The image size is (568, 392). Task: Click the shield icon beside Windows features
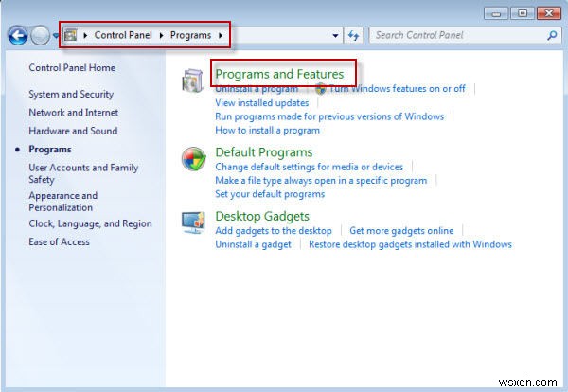point(320,89)
